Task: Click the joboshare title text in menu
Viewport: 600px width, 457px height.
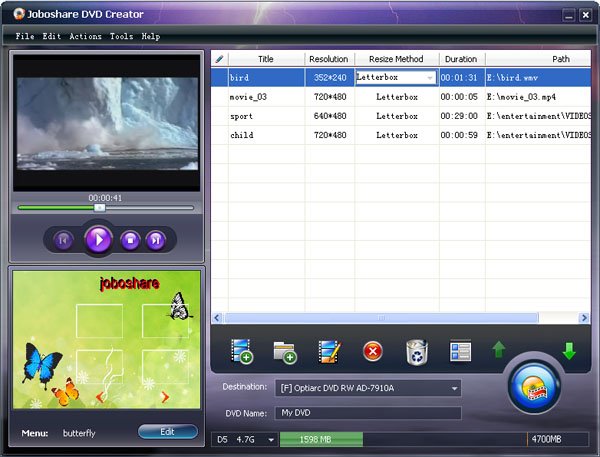Action: pyautogui.click(x=130, y=284)
